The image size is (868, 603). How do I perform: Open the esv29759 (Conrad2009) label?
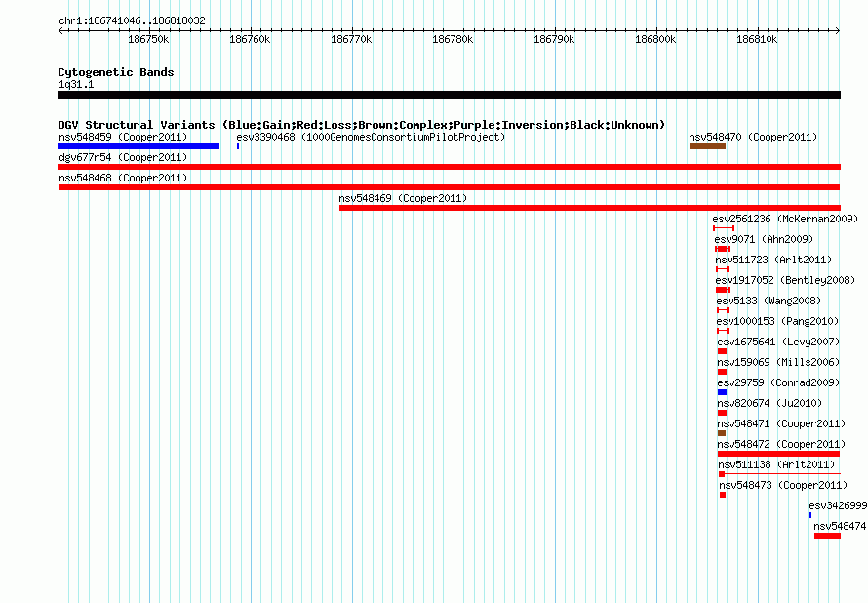(x=778, y=382)
